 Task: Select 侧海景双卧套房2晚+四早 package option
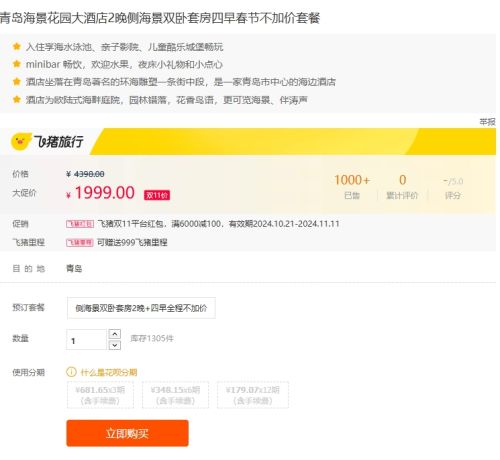(x=141, y=308)
